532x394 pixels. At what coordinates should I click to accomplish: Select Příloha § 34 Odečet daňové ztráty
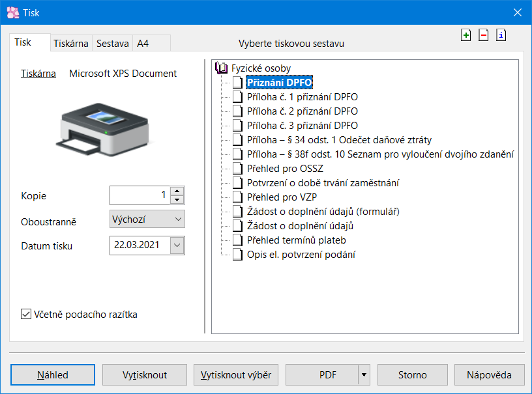[339, 139]
